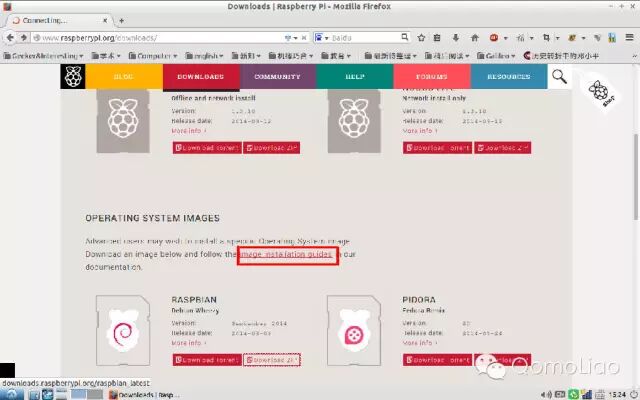Download Torrent for offline and network install
This screenshot has width=640, height=400.
tap(207, 148)
